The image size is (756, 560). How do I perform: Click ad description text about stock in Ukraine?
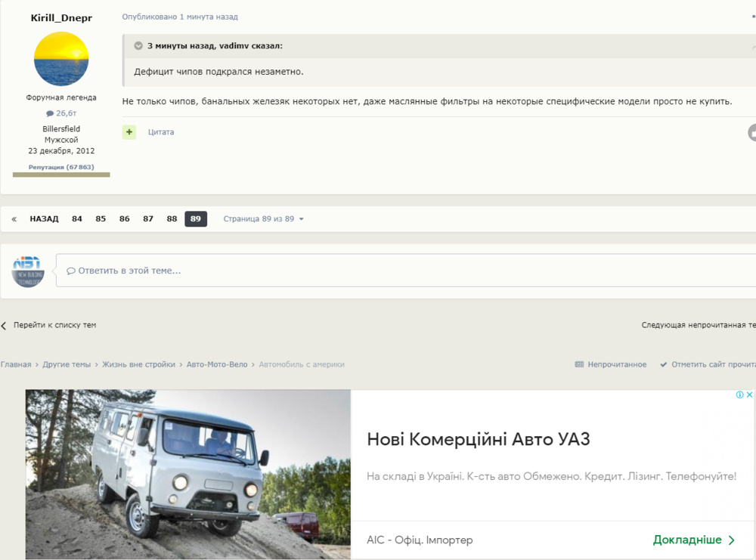[x=552, y=476]
